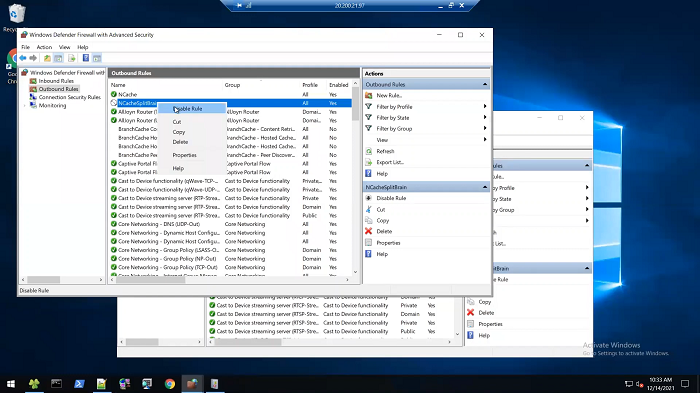Open PowerShell from the taskbar

tap(79, 384)
